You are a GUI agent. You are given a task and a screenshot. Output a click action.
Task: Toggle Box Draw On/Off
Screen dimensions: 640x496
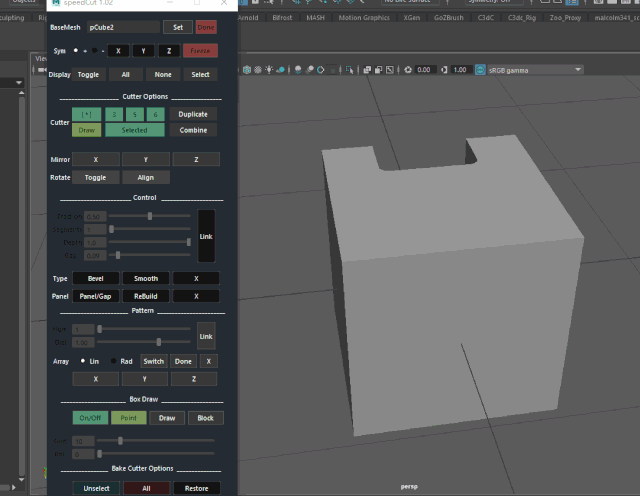pyautogui.click(x=88, y=418)
